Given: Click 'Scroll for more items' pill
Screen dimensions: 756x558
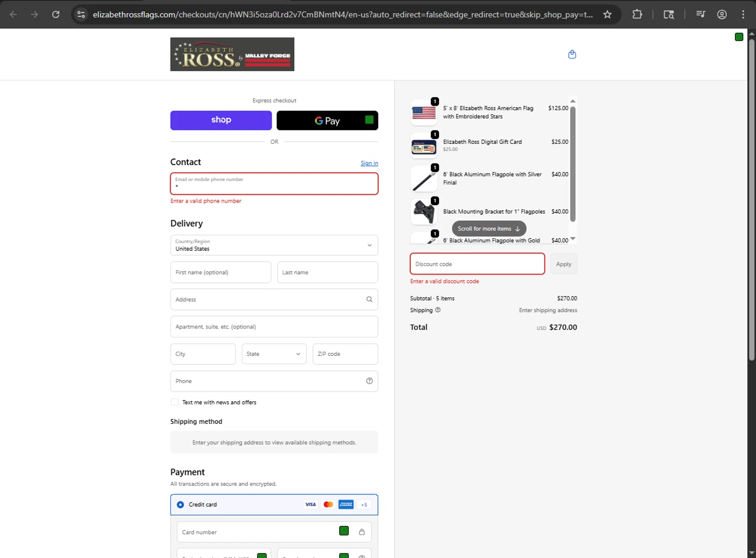Looking at the screenshot, I should [x=489, y=229].
